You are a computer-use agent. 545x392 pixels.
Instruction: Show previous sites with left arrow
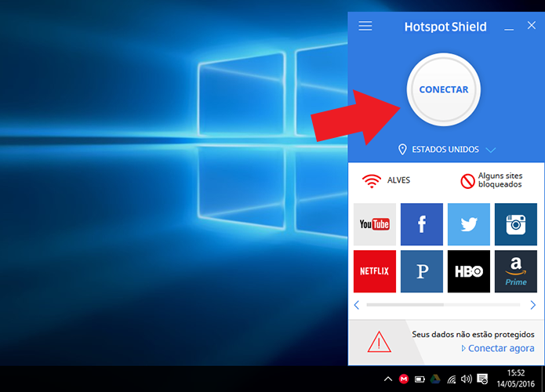click(356, 305)
